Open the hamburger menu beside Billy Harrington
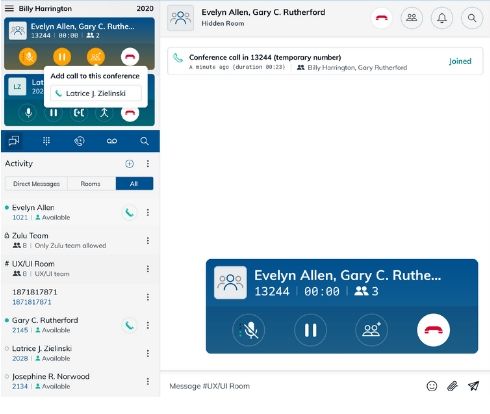Viewport: 490px width, 414px height. coord(9,8)
